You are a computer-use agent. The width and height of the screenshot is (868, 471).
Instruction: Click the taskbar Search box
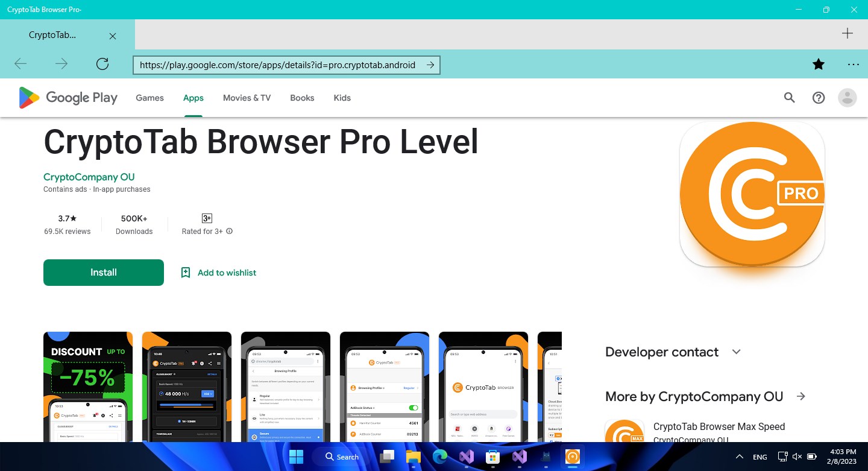pos(342,457)
